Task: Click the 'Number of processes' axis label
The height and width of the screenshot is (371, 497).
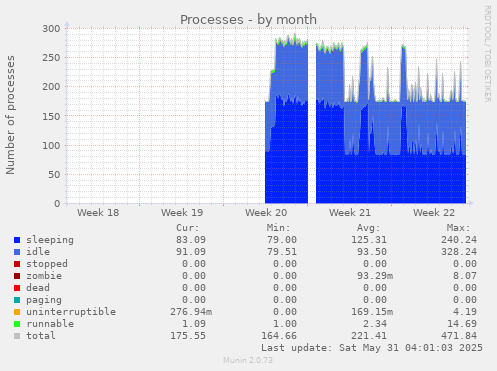Action: click(x=10, y=115)
